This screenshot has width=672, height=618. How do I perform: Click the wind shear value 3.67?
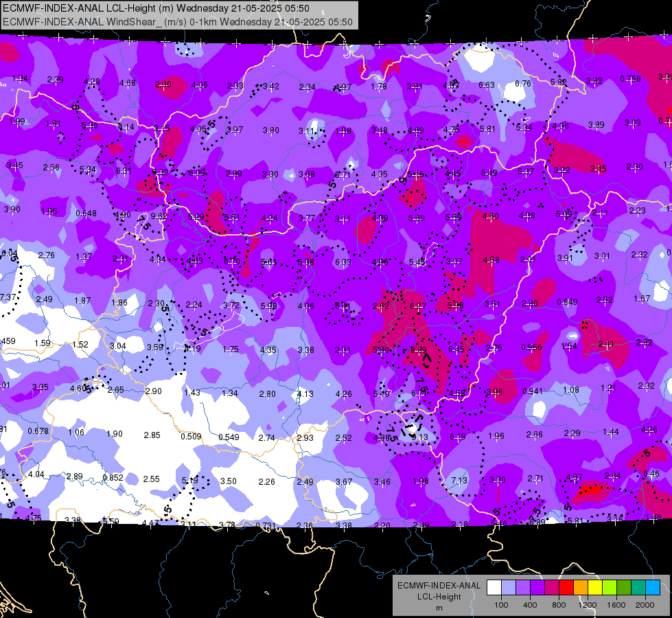pyautogui.click(x=344, y=481)
